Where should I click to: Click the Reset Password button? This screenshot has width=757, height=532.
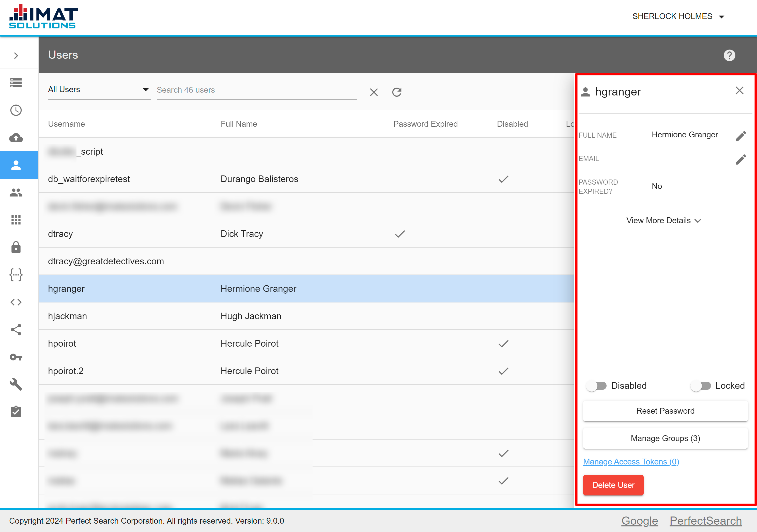[x=665, y=411]
